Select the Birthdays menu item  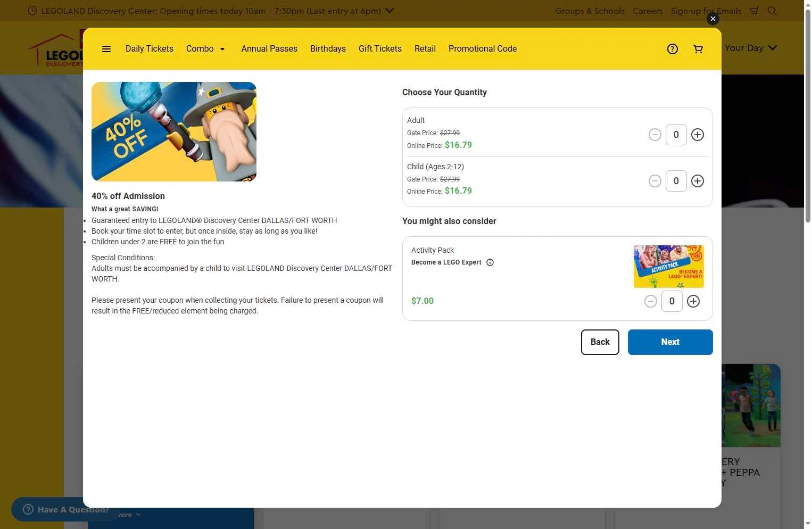pyautogui.click(x=328, y=49)
